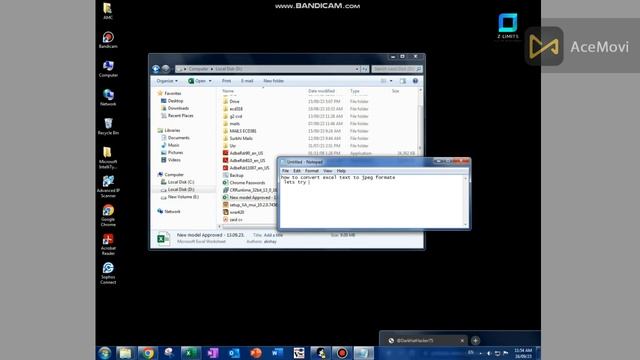
Task: Switch to Excel in the taskbar
Action: 190,353
